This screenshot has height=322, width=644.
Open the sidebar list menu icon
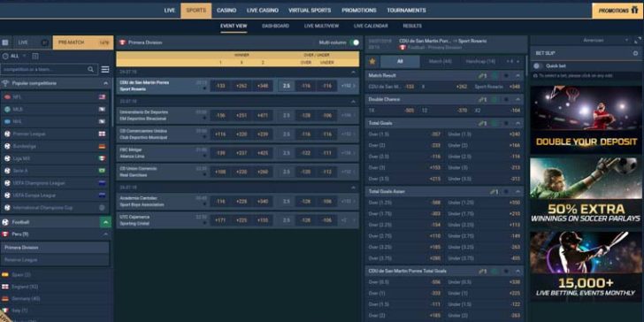105,69
